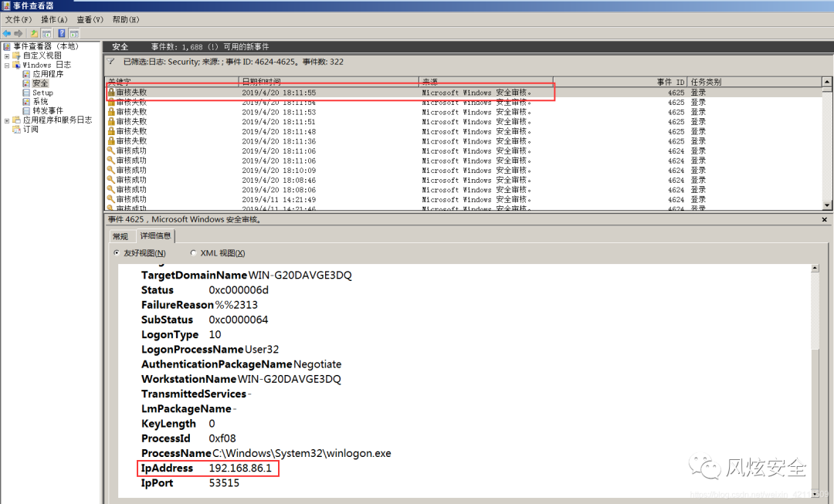Select the audit success event at 18:08:46
Viewport: 834px width, 504px height.
tap(463, 181)
